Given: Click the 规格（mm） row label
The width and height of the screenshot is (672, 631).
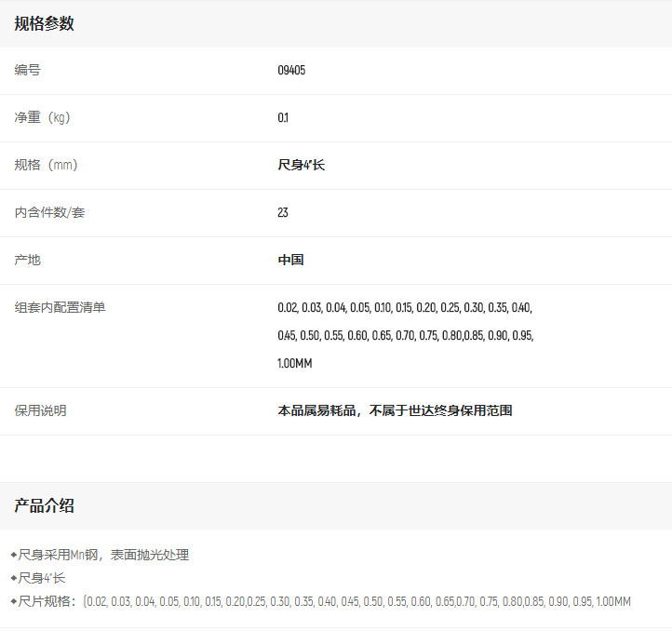Looking at the screenshot, I should pos(47,166).
